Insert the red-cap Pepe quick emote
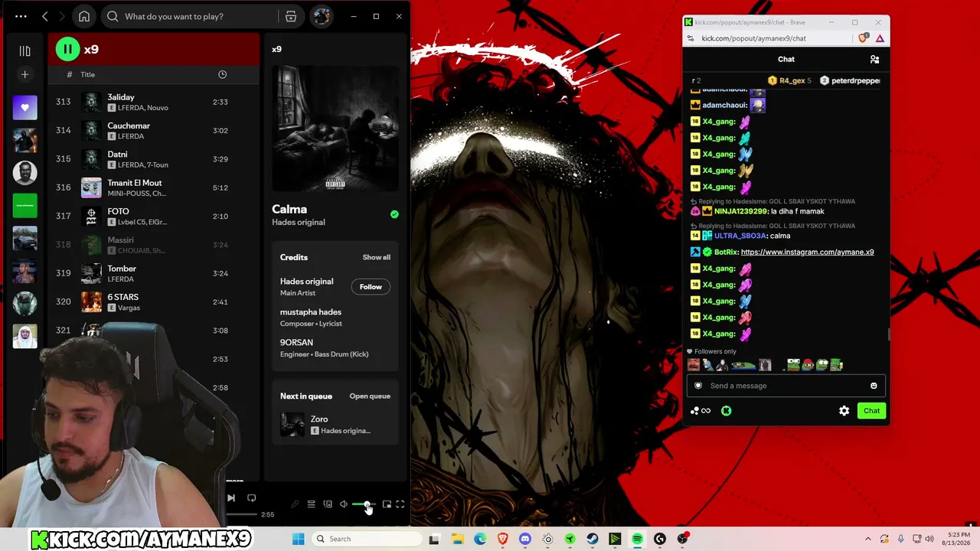This screenshot has height=551, width=980. pos(808,365)
